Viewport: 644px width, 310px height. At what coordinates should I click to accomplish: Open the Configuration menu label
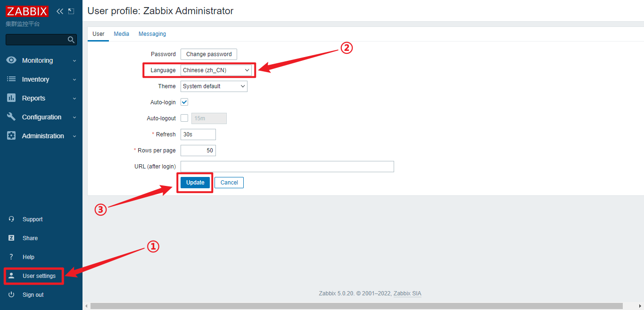pos(42,117)
